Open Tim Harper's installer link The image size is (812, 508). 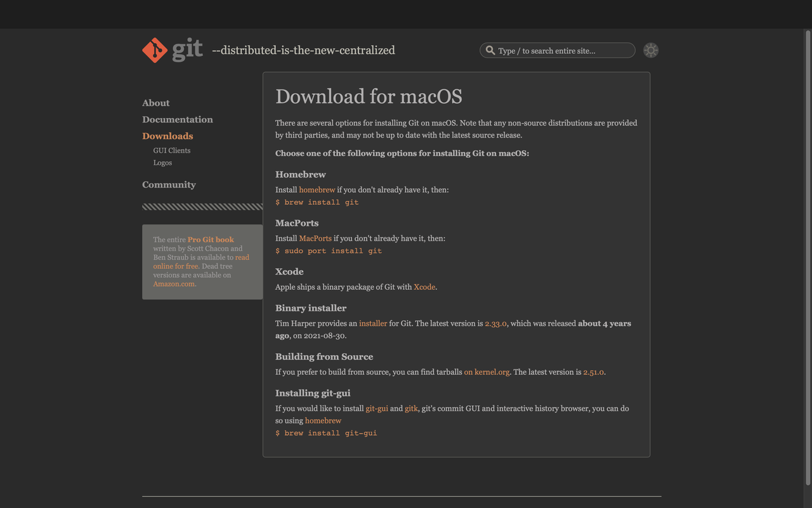coord(373,323)
